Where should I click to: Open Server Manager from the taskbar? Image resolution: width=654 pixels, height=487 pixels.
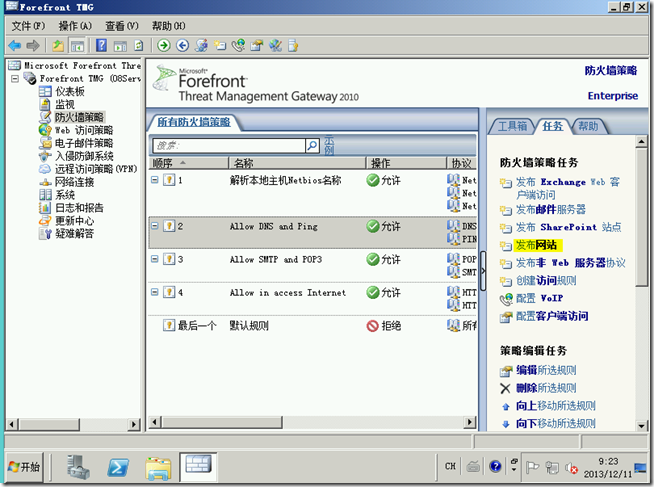(x=78, y=467)
